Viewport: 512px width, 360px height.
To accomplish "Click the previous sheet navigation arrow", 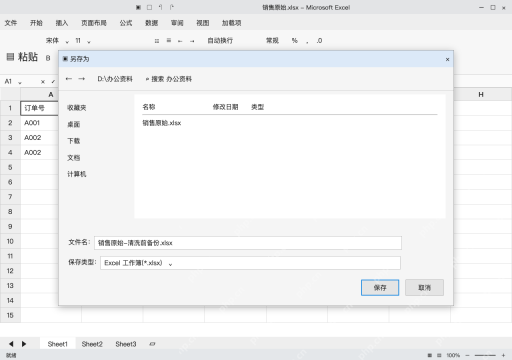I will pos(11,344).
